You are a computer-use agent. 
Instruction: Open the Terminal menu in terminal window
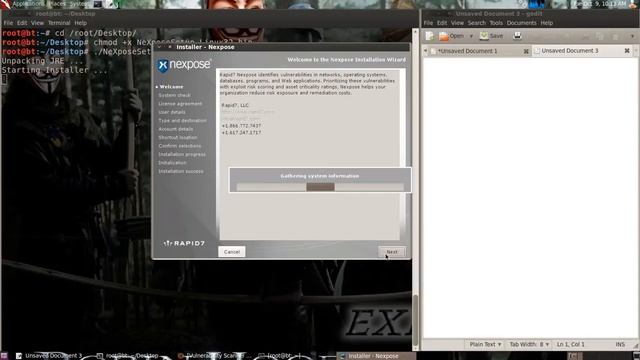point(59,23)
